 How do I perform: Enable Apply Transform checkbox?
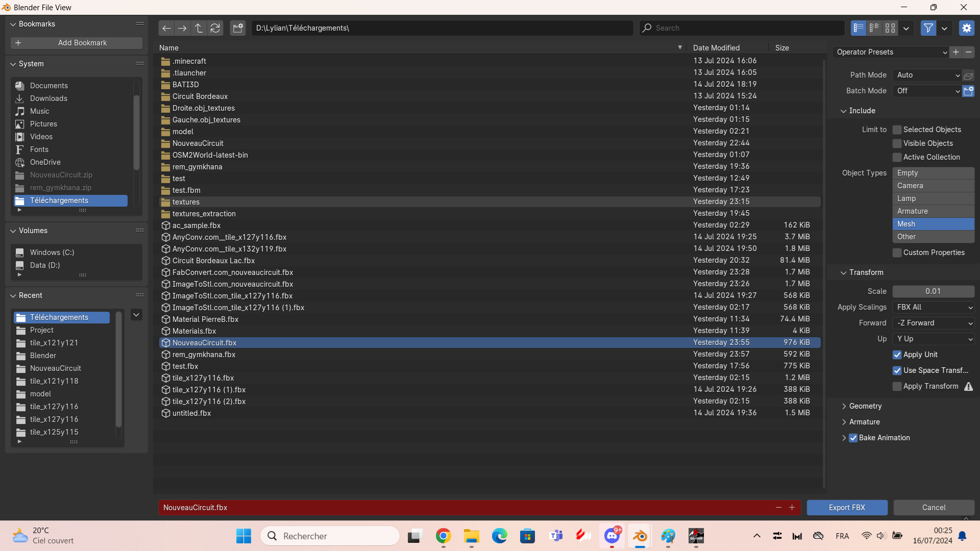click(897, 386)
